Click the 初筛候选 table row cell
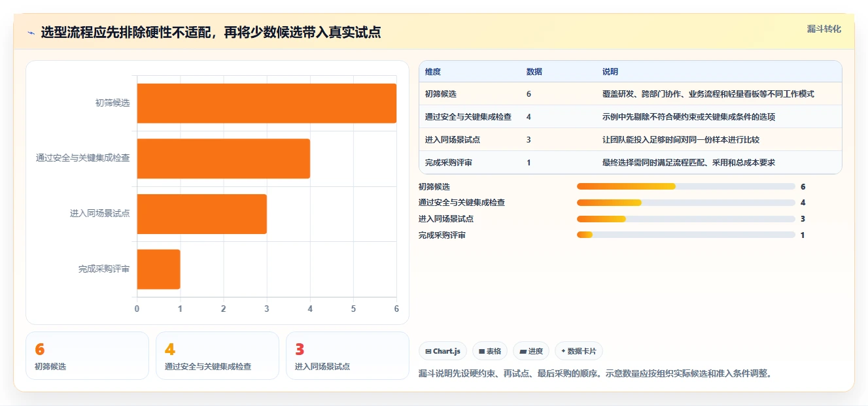Viewport: 868px width, 406px height. tap(441, 94)
